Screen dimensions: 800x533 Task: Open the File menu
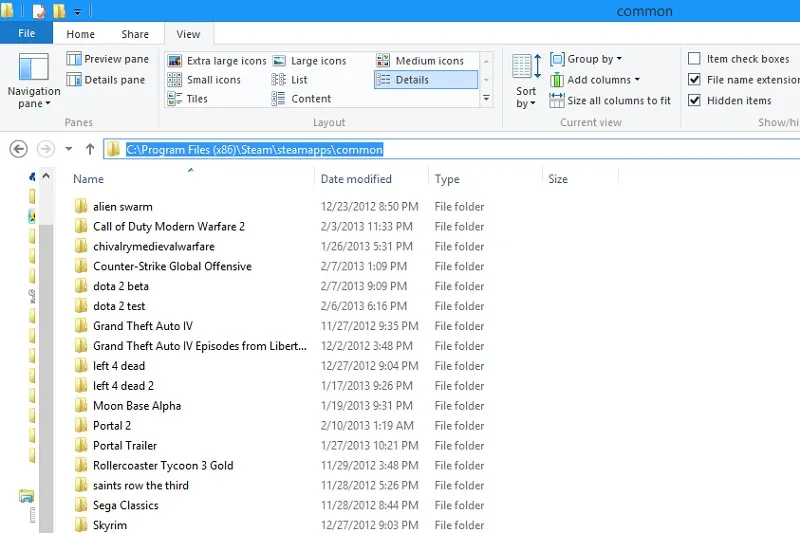pos(26,34)
